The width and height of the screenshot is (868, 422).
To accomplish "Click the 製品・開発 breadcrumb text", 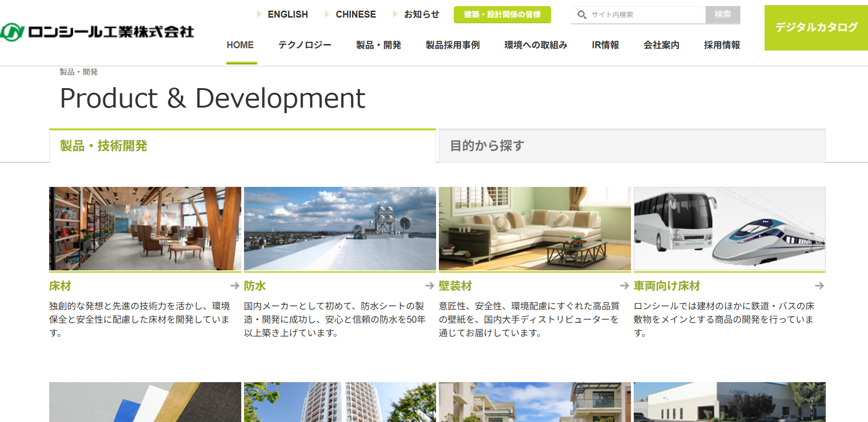I will click(78, 72).
